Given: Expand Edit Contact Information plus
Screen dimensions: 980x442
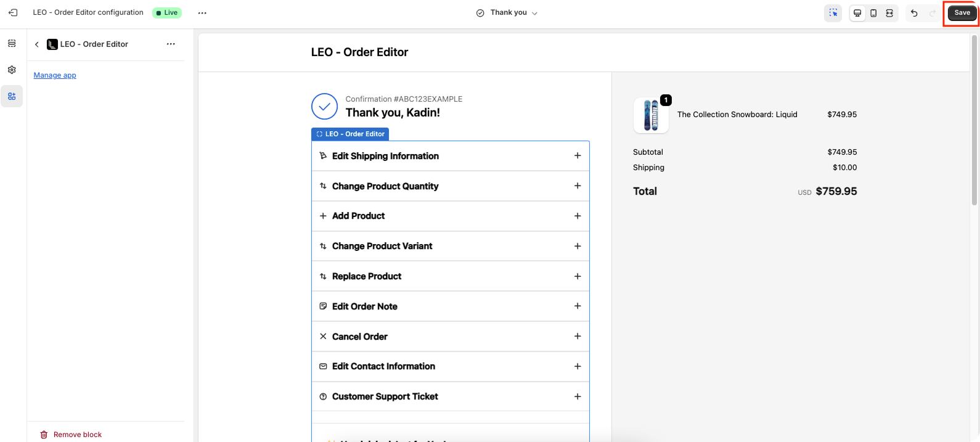Looking at the screenshot, I should pos(578,366).
